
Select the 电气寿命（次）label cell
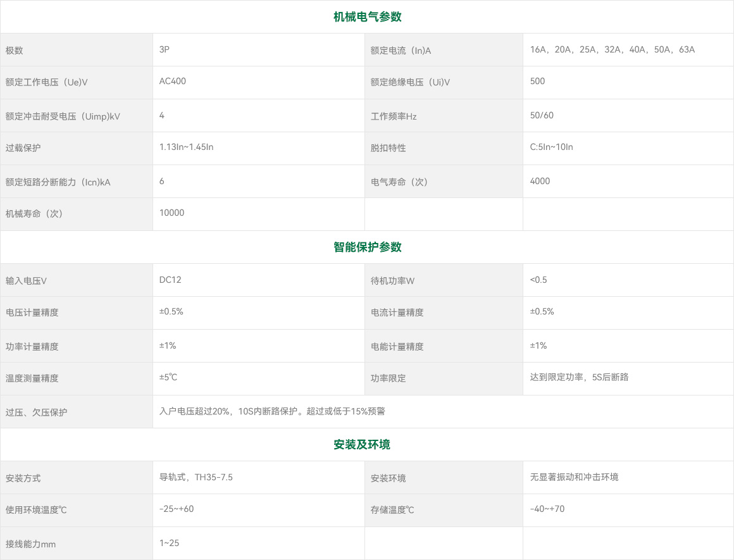[x=399, y=182]
